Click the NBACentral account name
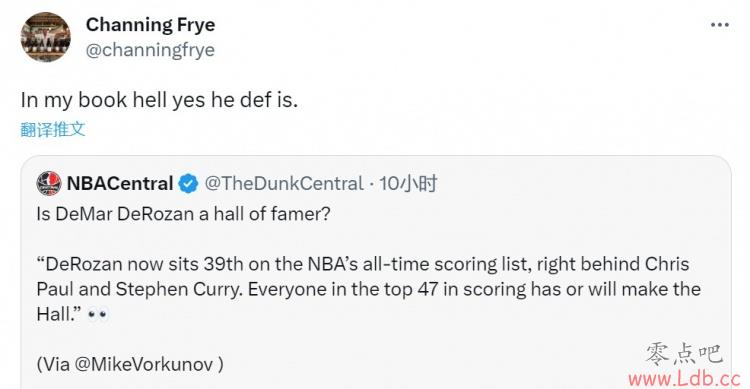This screenshot has height=389, width=750. tap(120, 183)
